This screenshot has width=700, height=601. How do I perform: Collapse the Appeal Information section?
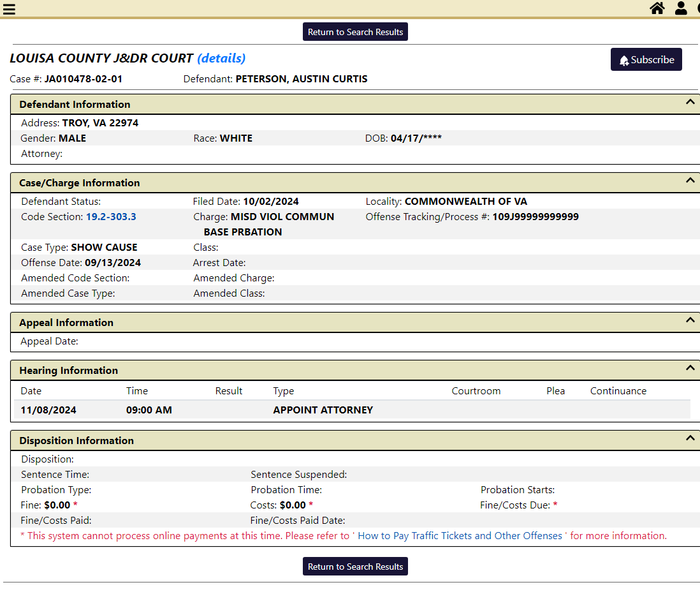coord(690,320)
